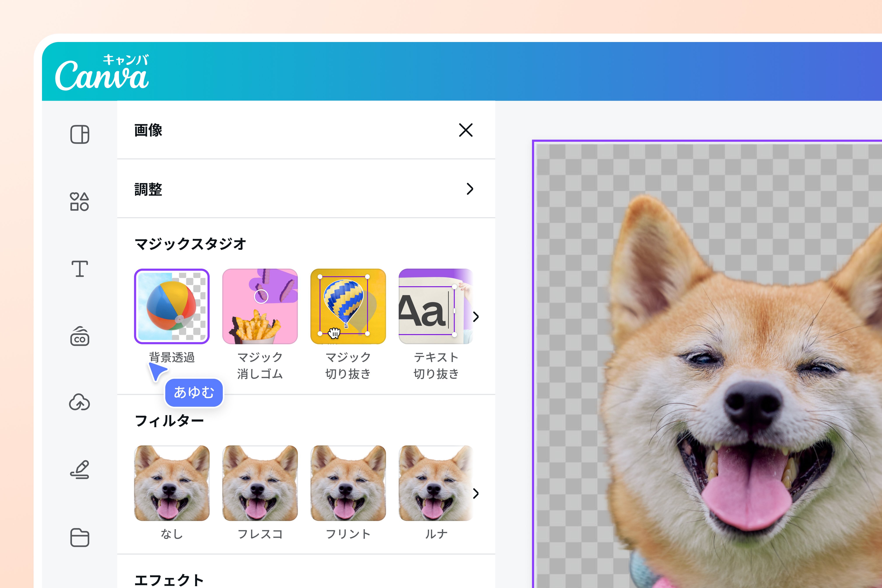Click the フレスコ filter name
This screenshot has width=882, height=588.
[260, 534]
